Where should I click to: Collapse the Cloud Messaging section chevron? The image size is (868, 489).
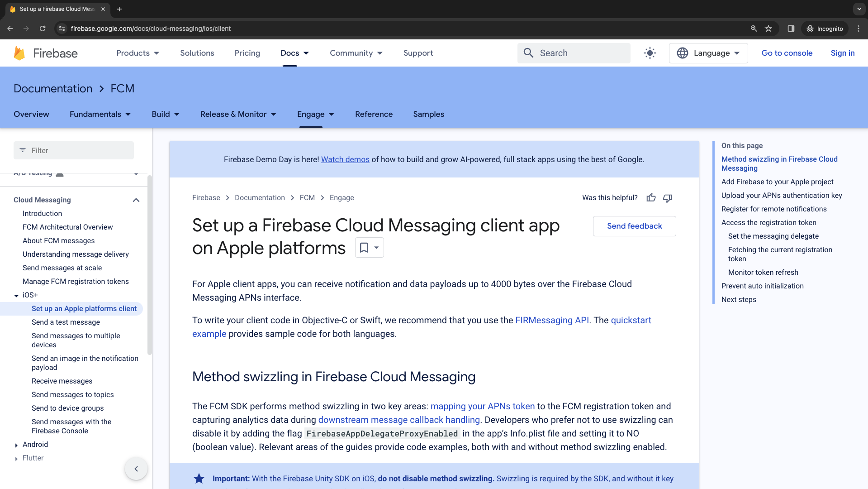[136, 200]
